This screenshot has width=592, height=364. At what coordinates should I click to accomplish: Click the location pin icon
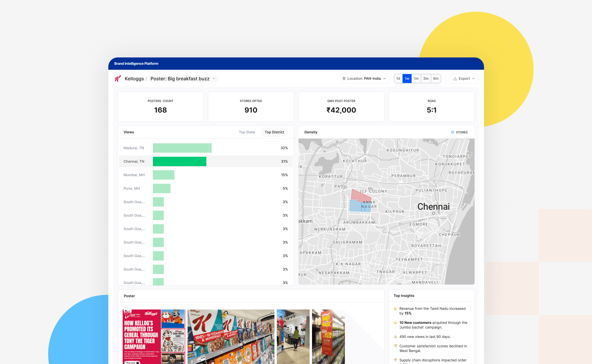click(x=344, y=79)
